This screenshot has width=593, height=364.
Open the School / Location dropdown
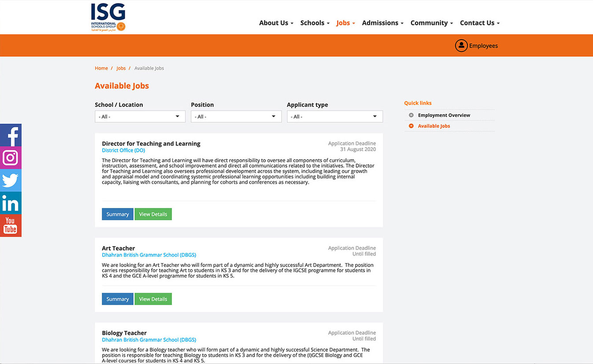pos(140,116)
